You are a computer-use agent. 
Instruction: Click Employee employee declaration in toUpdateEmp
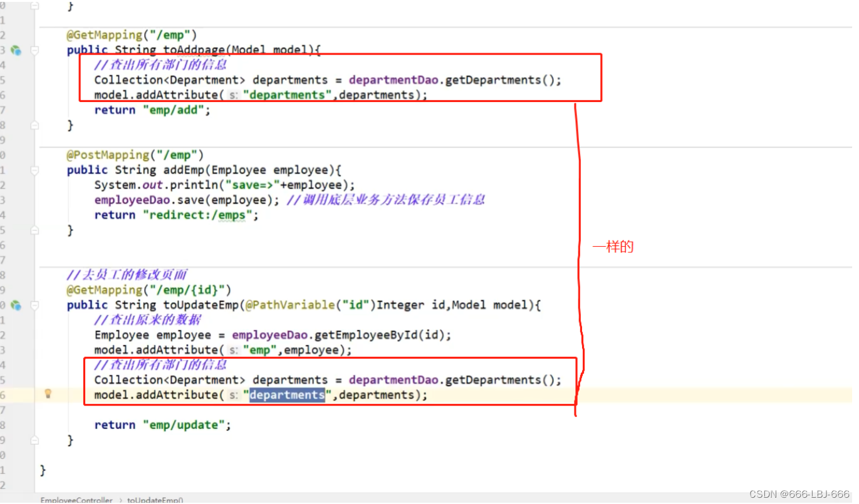click(x=153, y=335)
